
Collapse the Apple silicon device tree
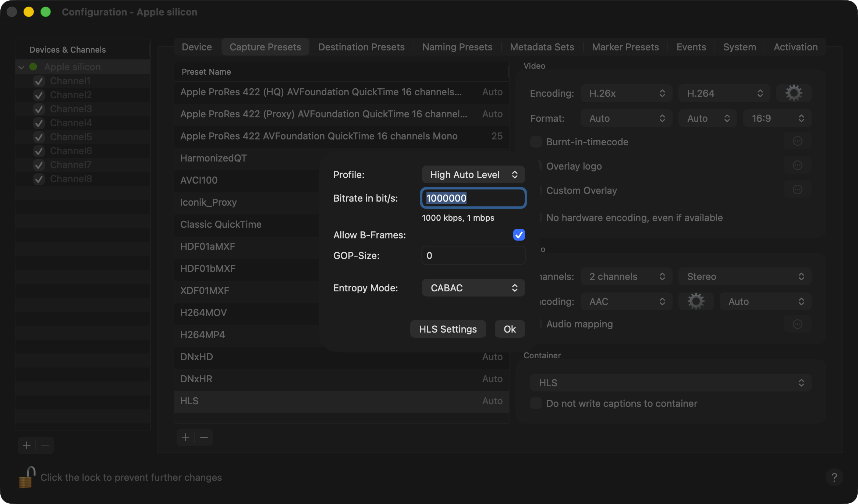21,67
